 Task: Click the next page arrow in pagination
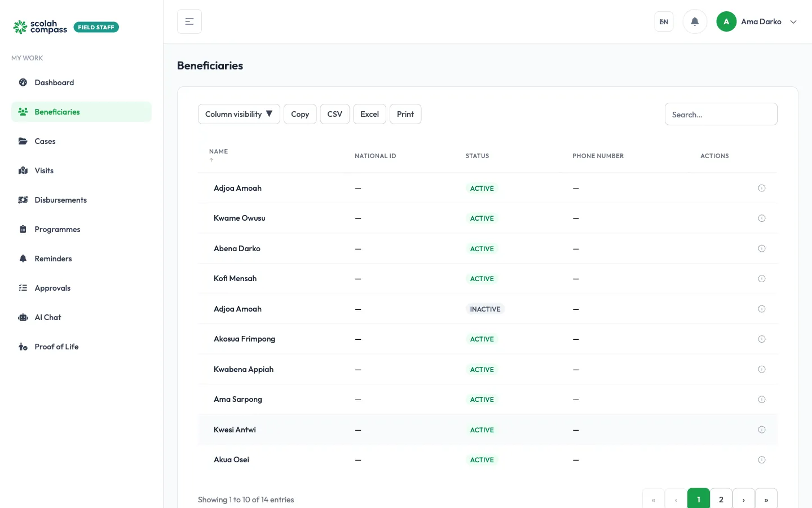point(744,499)
